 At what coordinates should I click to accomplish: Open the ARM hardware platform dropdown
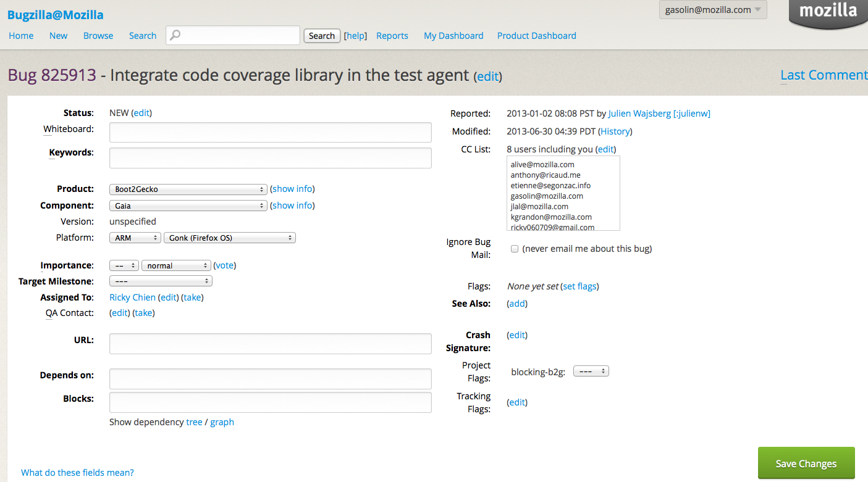pyautogui.click(x=135, y=238)
